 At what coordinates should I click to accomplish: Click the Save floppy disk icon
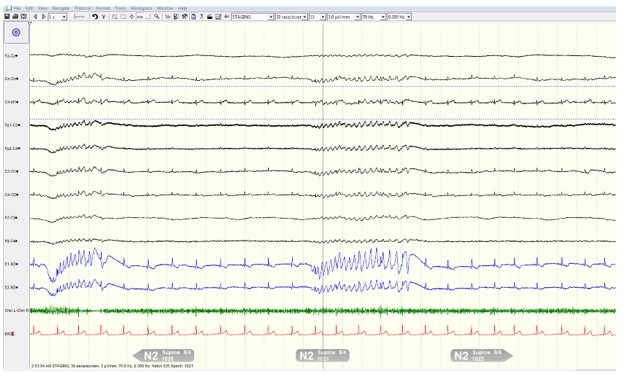coord(7,17)
